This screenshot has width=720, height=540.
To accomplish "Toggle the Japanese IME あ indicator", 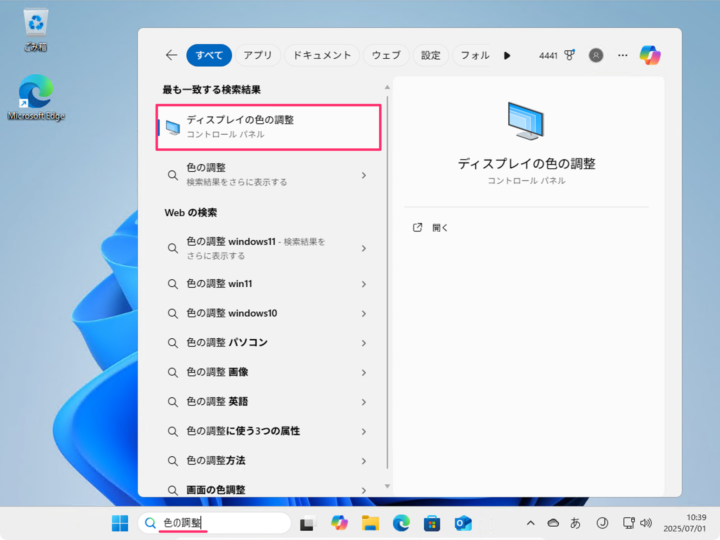I will tap(575, 523).
